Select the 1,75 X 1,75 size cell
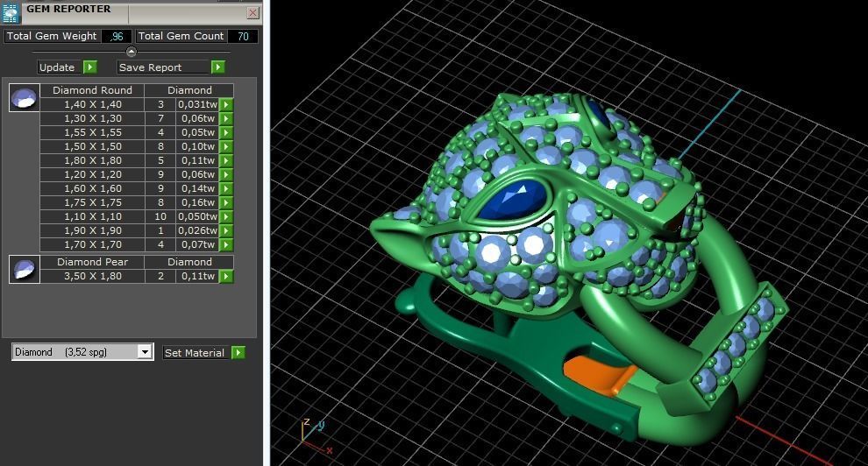This screenshot has height=466, width=868. (92, 203)
